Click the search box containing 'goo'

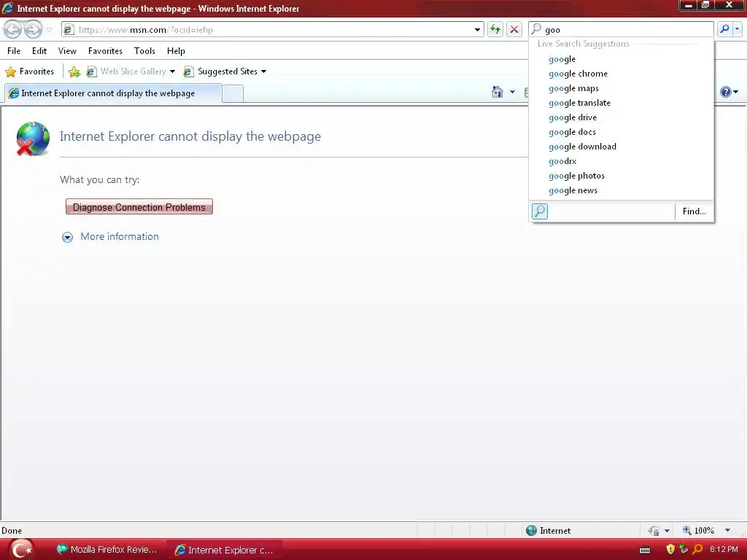tap(621, 29)
